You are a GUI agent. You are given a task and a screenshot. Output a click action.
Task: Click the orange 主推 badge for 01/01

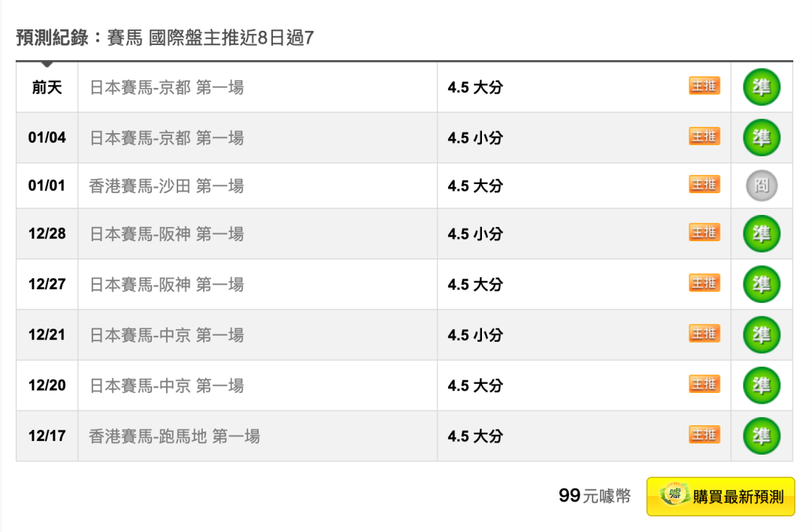tap(704, 184)
